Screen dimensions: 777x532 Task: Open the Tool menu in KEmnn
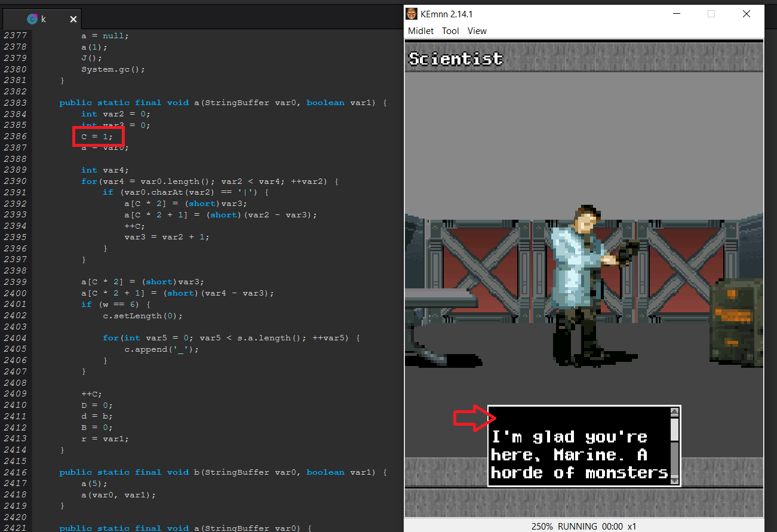450,31
